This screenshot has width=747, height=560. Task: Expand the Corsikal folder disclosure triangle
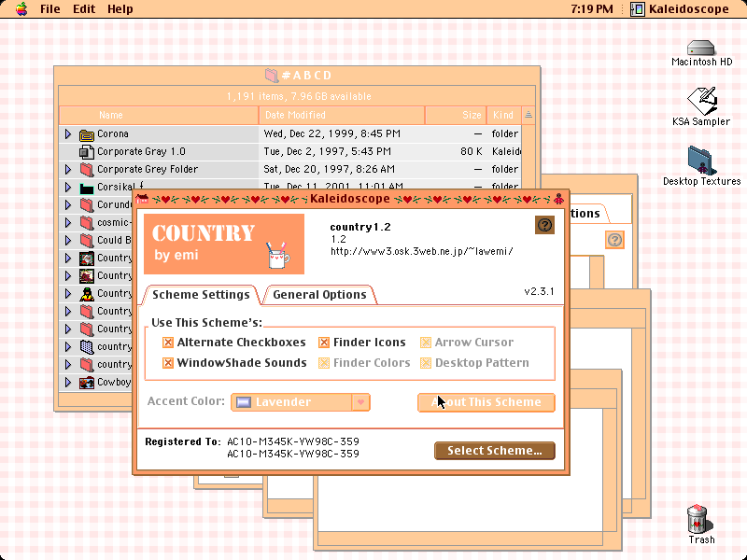tap(68, 188)
